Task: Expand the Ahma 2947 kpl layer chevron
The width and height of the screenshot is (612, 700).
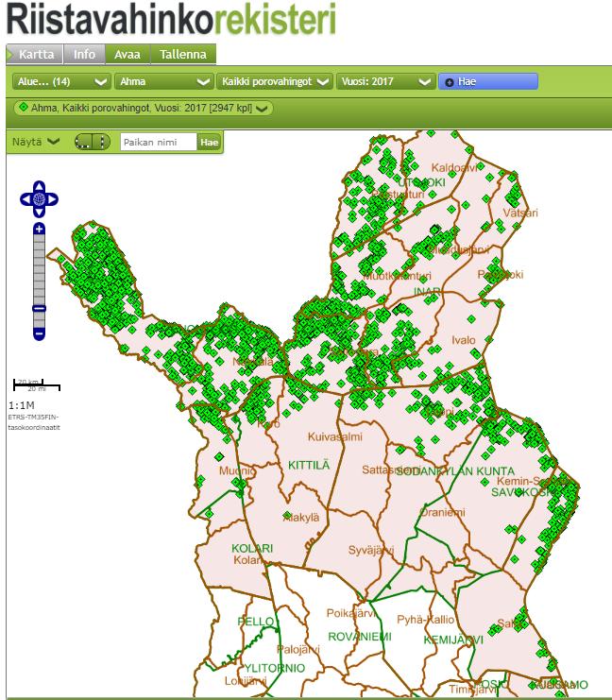Action: pos(262,109)
